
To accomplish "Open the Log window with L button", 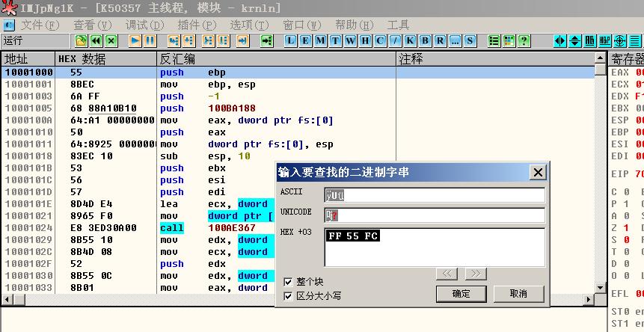I will click(290, 40).
